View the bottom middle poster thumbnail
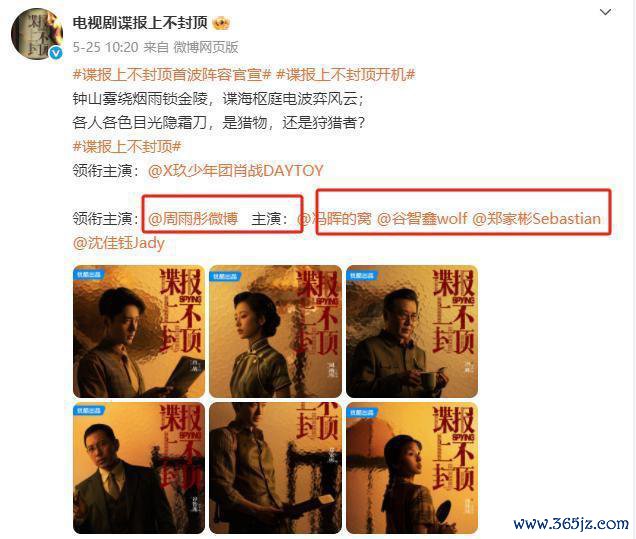Viewport: 636px width, 539px height. (275, 468)
